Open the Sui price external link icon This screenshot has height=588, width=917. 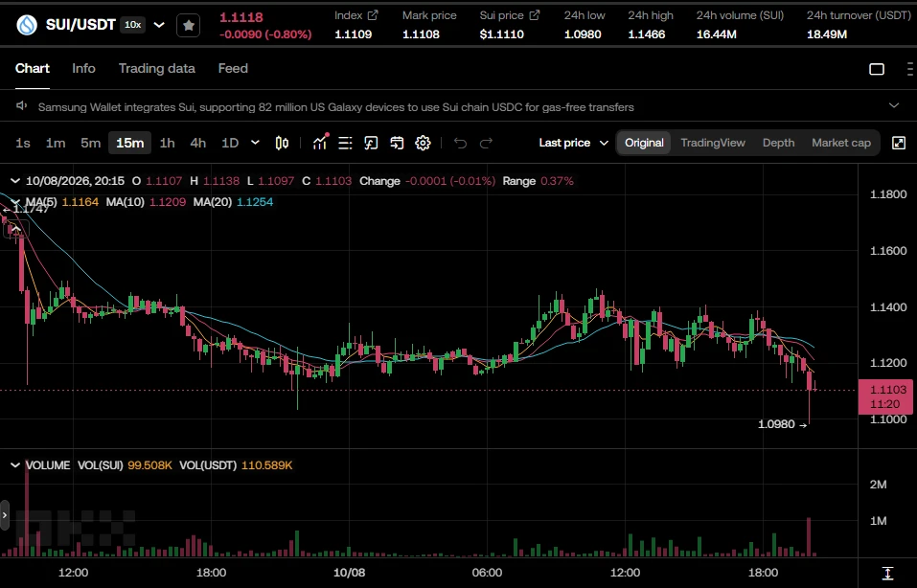535,15
